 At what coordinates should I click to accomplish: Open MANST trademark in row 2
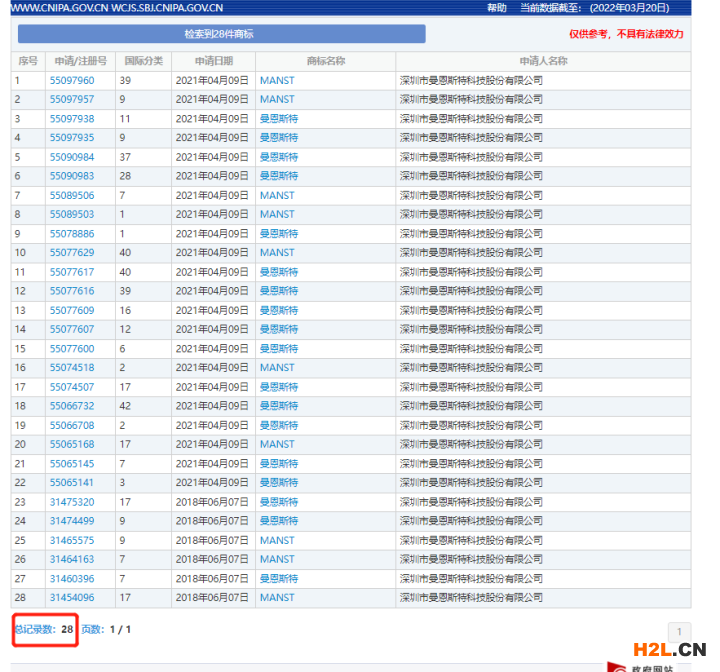click(277, 99)
